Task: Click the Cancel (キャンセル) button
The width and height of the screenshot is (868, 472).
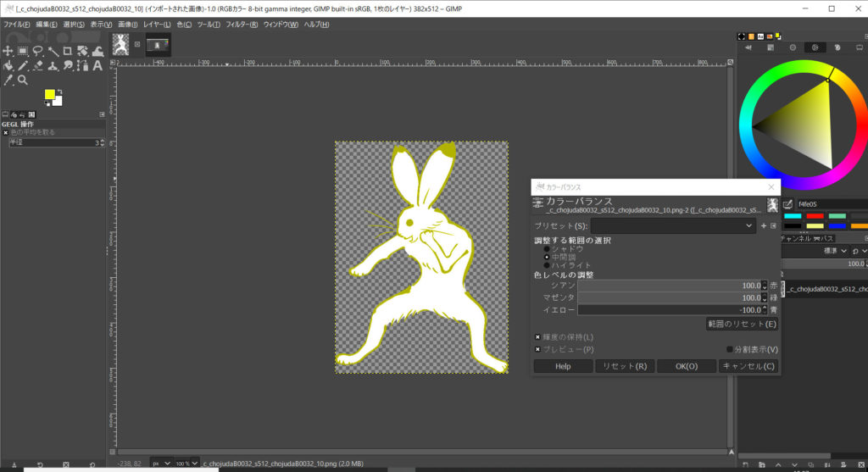Action: [x=748, y=366]
